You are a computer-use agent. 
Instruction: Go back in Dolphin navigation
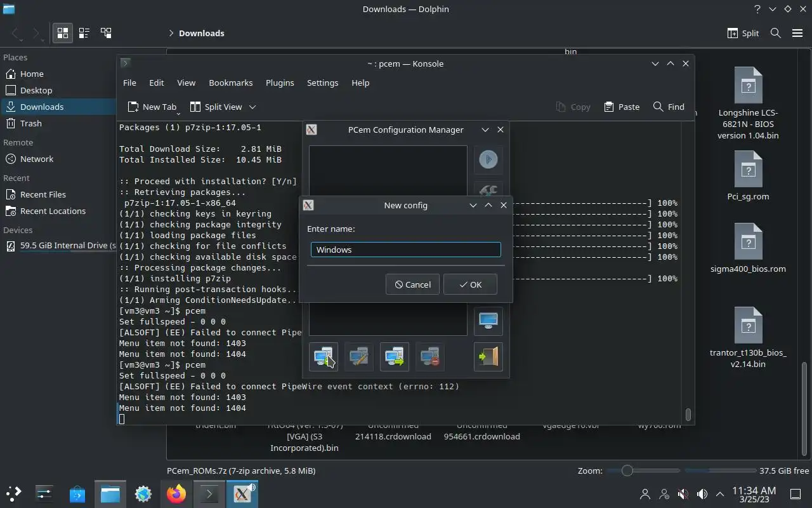point(16,33)
